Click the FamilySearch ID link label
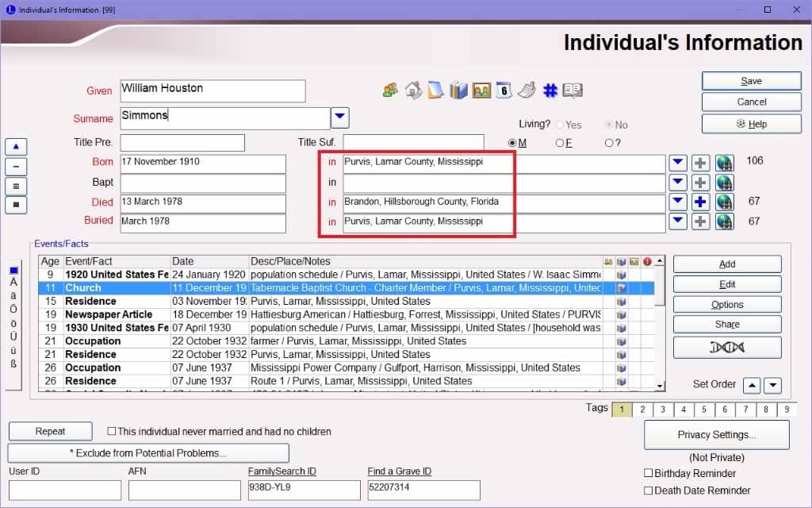Viewport: 812px width, 508px height. tap(282, 471)
